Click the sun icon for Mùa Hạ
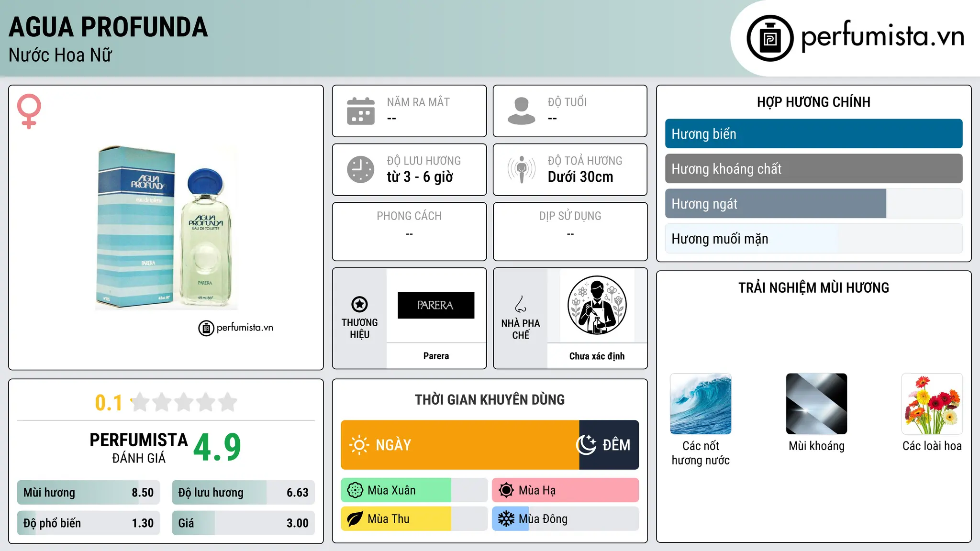 [506, 490]
